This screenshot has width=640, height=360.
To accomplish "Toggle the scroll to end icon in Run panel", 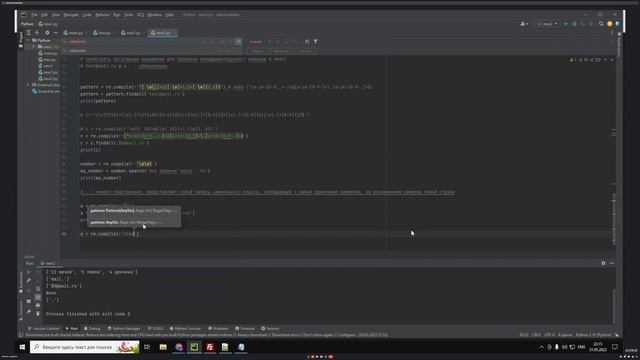I will tap(38, 297).
